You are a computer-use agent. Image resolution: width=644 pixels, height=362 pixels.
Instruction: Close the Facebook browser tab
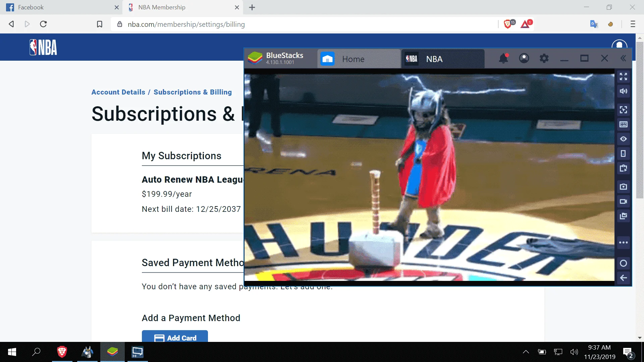pos(116,7)
